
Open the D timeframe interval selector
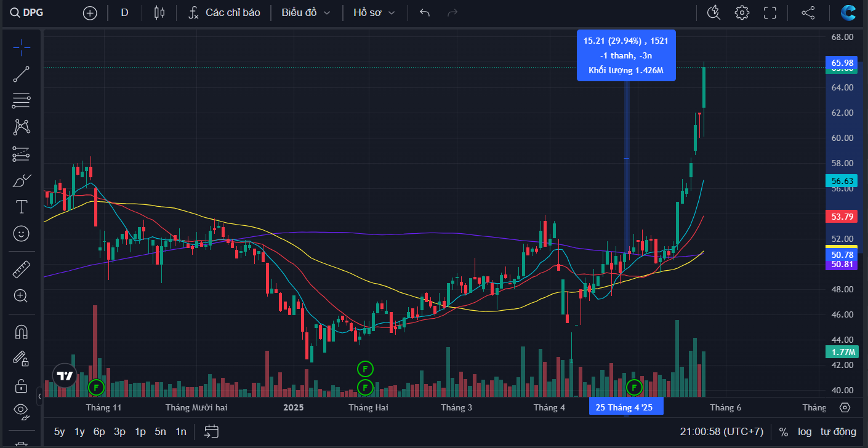(124, 12)
